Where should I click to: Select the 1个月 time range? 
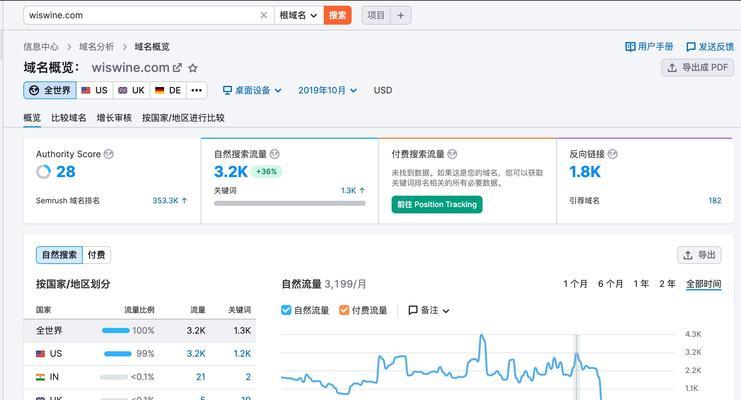pos(575,284)
